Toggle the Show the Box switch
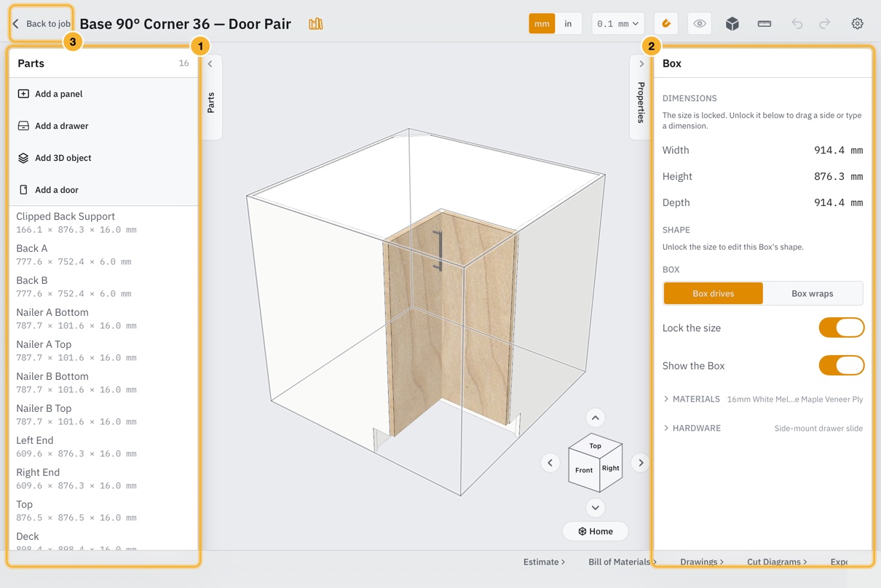The width and height of the screenshot is (881, 588). [x=842, y=365]
